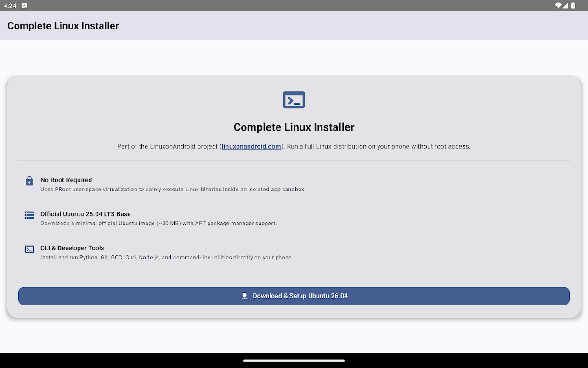Select the Official Ubuntu 26.04 LTS Base title
The height and width of the screenshot is (368, 588).
tap(85, 214)
